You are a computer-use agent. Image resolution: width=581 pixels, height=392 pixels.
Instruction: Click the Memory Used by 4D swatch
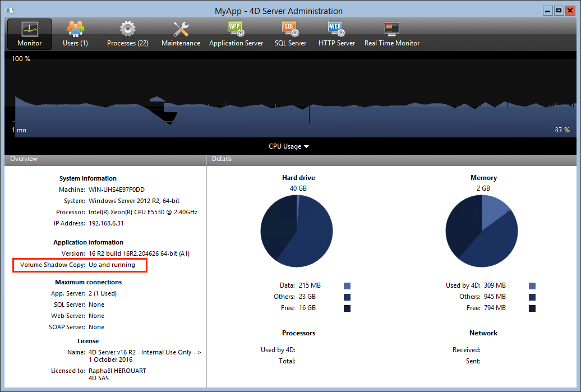coord(532,286)
